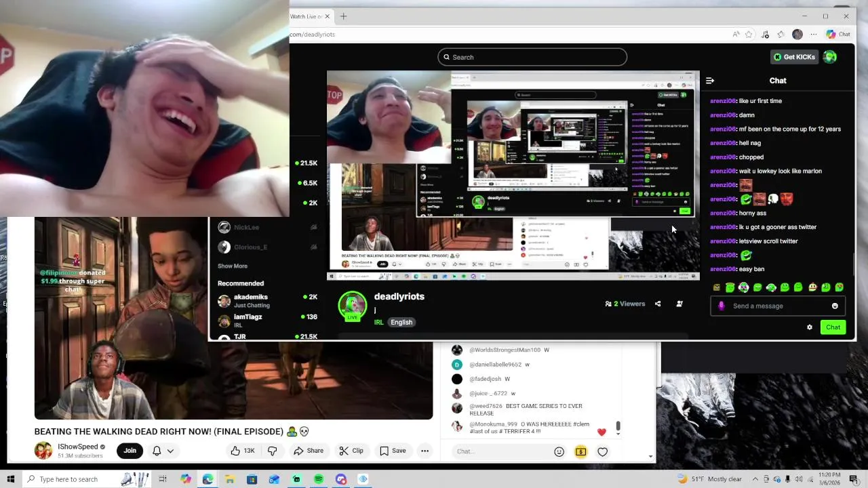Open Windows Start menu
This screenshot has height=488, width=868.
click(x=11, y=479)
